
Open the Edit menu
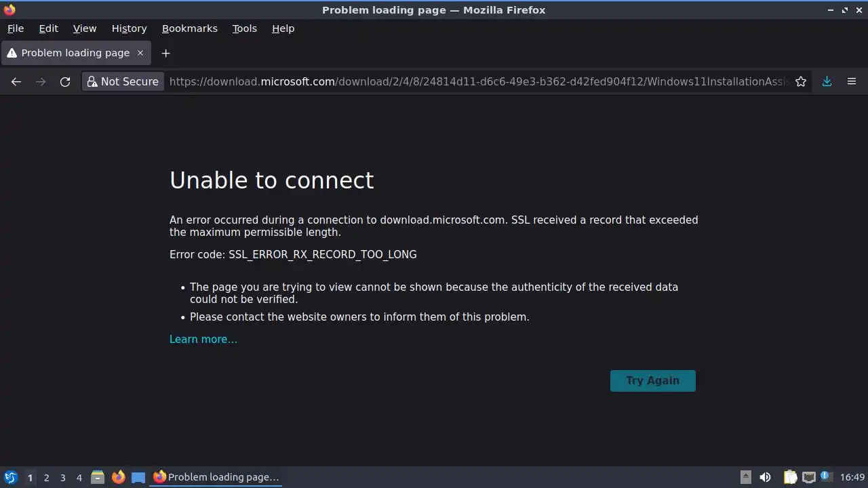pos(48,28)
